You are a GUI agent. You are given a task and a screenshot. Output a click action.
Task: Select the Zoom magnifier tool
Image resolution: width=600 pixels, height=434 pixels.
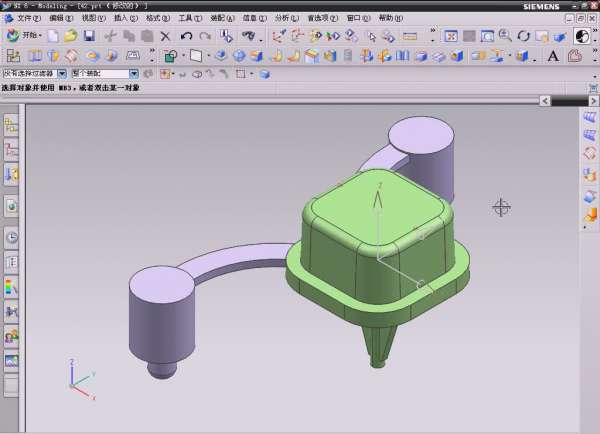504,36
